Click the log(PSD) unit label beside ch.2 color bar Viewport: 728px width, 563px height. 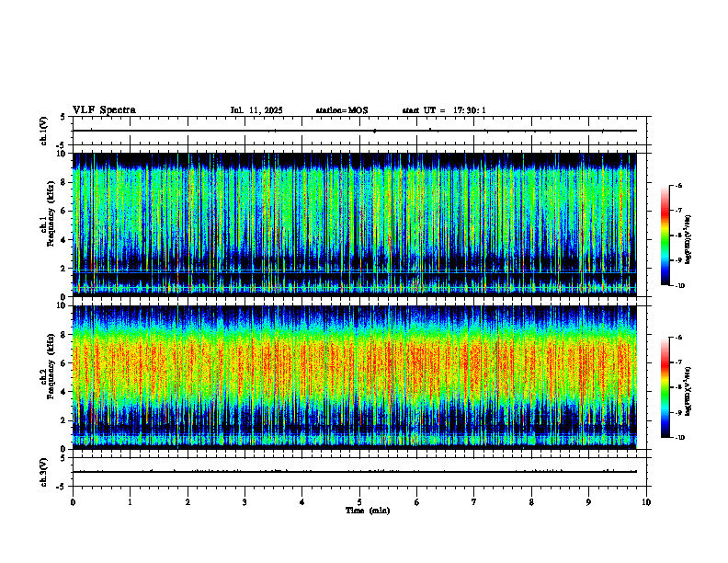click(x=688, y=391)
